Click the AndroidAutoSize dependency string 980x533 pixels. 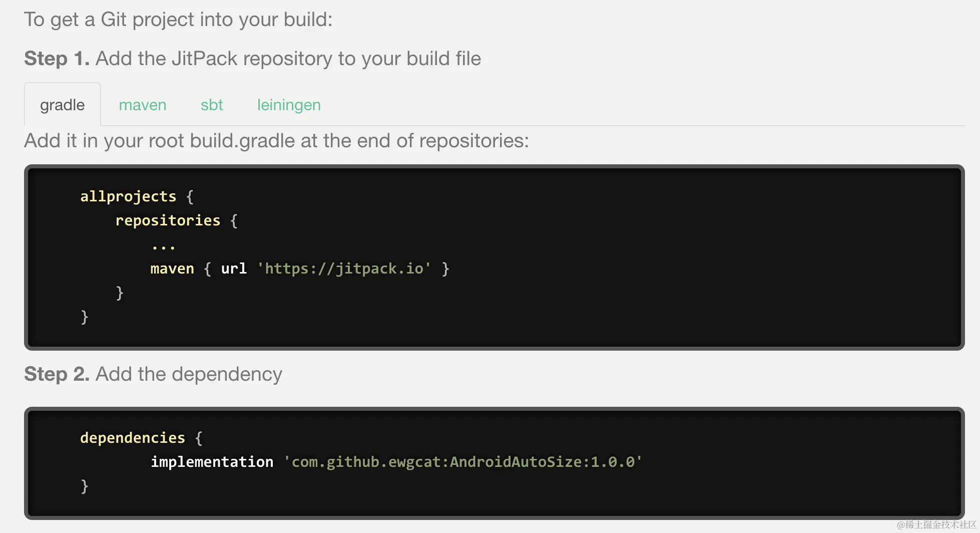coord(462,461)
